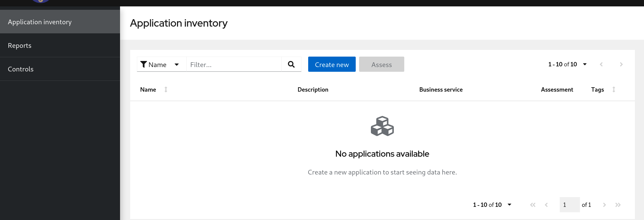Click the empty-state cubes icon
The image size is (644, 220).
point(382,126)
